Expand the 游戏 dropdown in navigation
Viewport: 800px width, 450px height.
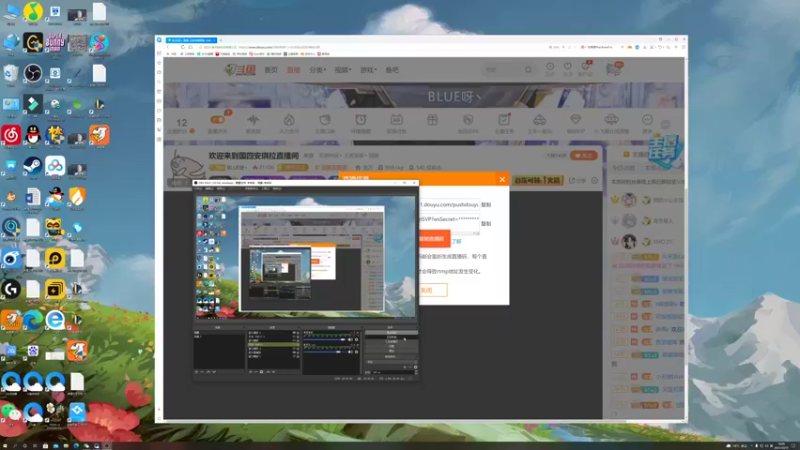(368, 70)
